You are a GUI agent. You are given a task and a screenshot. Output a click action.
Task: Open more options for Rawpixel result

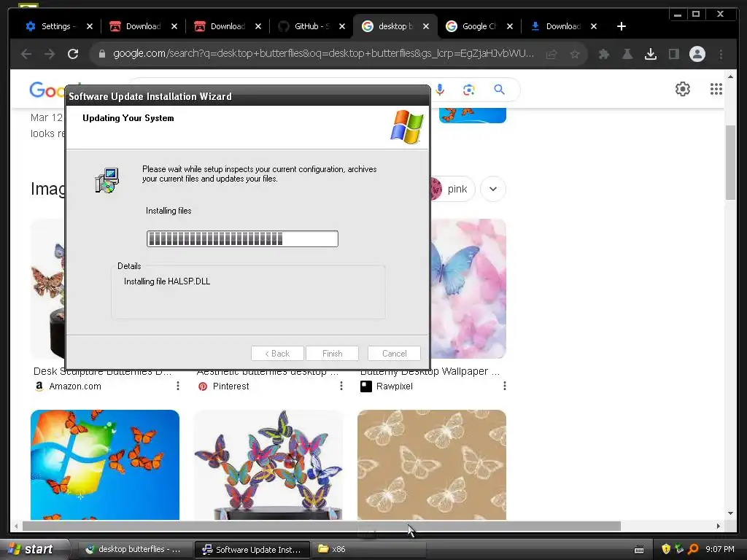tap(505, 386)
